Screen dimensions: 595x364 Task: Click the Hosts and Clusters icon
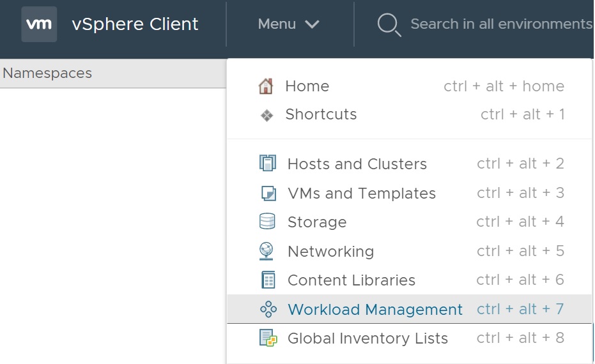(x=267, y=163)
